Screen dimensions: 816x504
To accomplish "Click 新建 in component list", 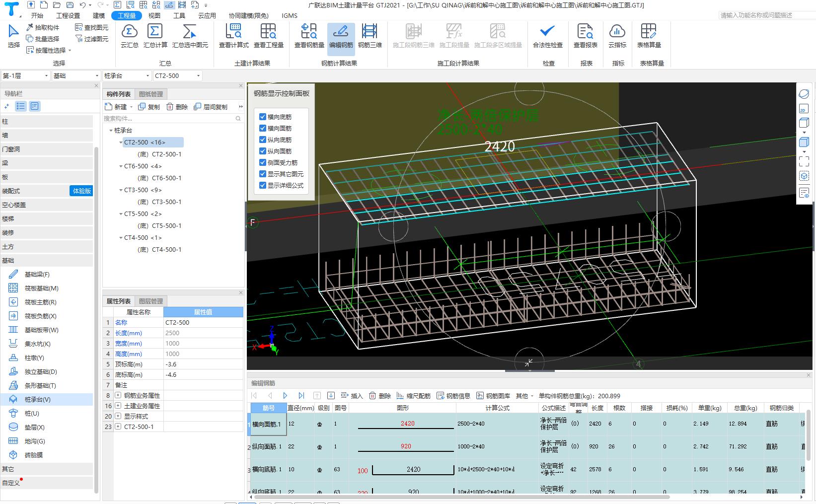I will (116, 107).
